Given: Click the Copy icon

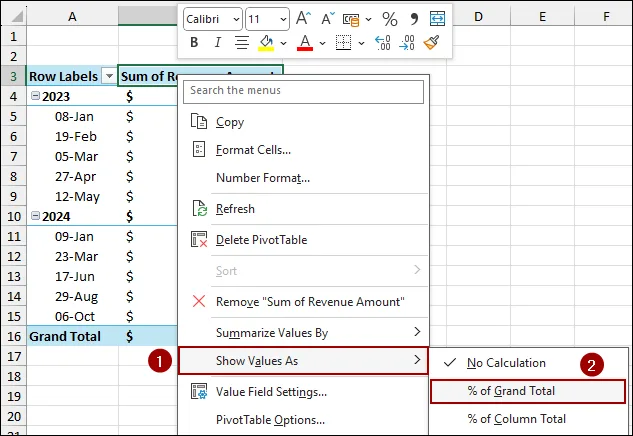Looking at the screenshot, I should coord(199,121).
